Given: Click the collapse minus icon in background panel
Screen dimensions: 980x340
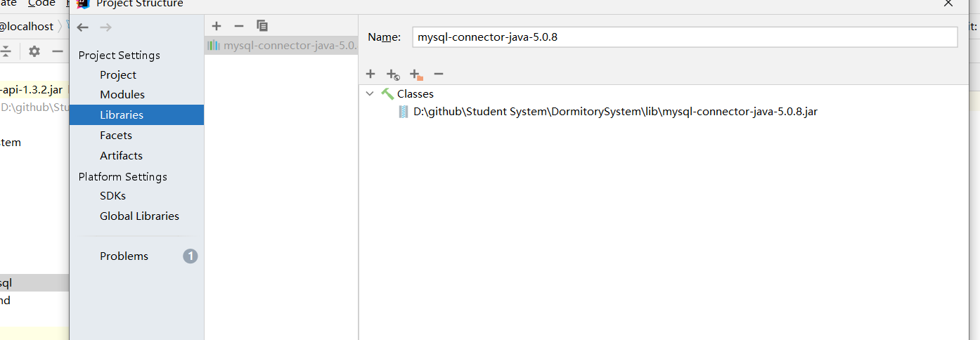Looking at the screenshot, I should coord(58,51).
